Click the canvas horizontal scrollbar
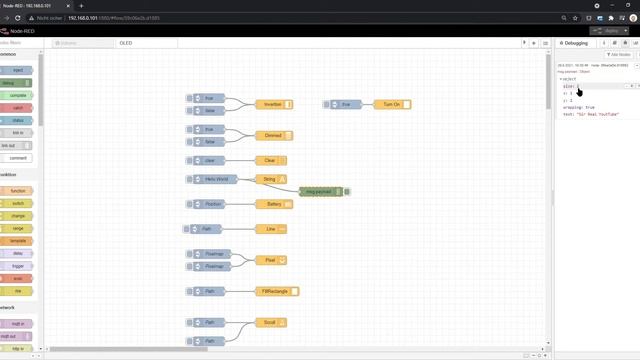The width and height of the screenshot is (640, 360). tap(129, 349)
